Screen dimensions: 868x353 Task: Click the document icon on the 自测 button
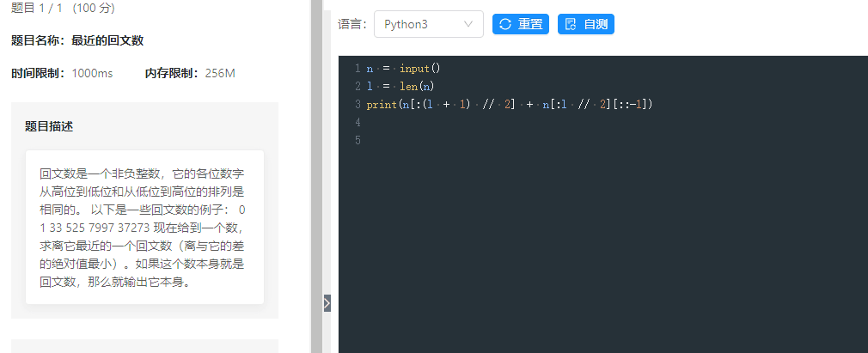(571, 24)
